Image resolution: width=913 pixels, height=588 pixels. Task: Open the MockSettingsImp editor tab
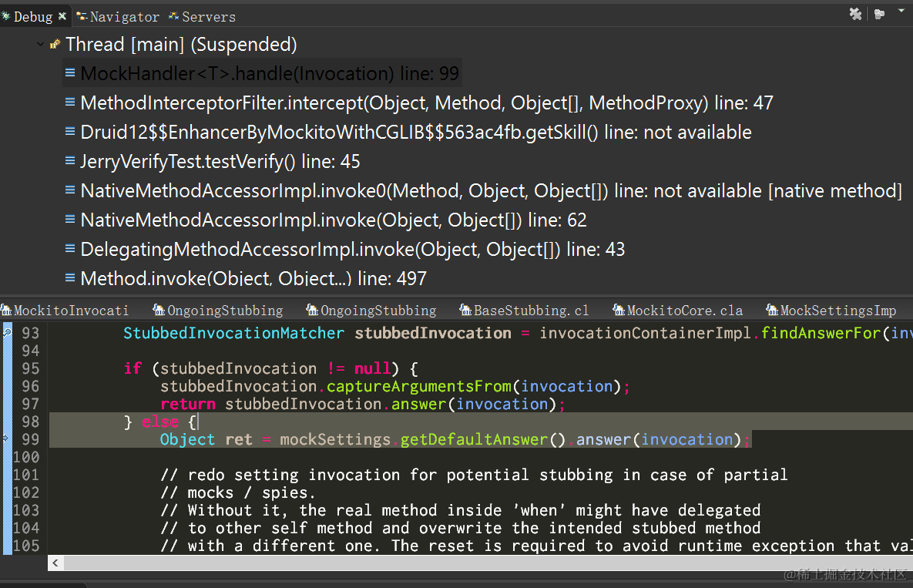point(831,311)
